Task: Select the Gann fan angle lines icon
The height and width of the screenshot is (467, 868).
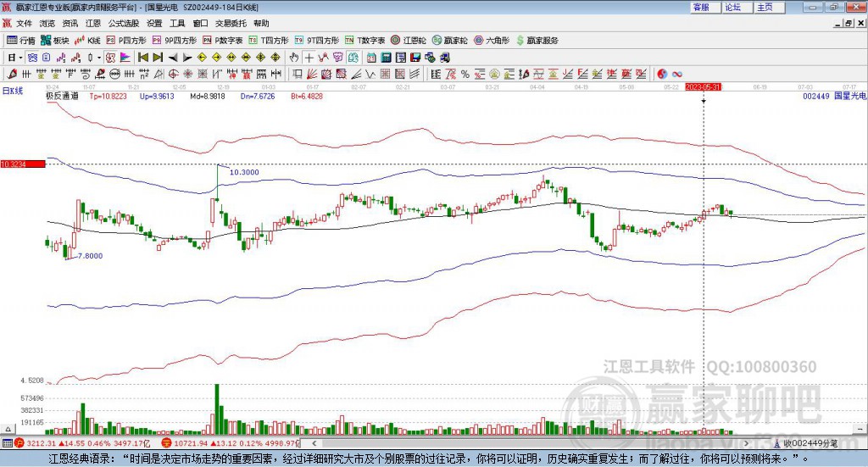Action: 312,74
